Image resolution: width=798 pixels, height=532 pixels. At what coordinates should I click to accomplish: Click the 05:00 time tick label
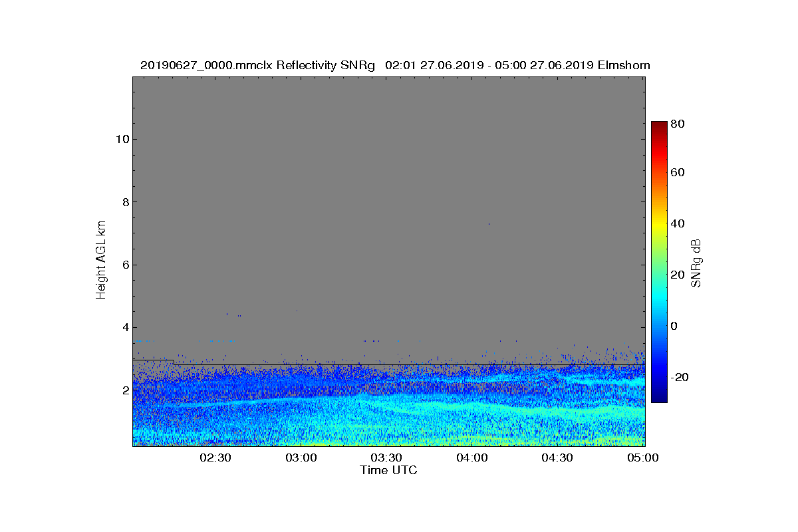coord(642,458)
